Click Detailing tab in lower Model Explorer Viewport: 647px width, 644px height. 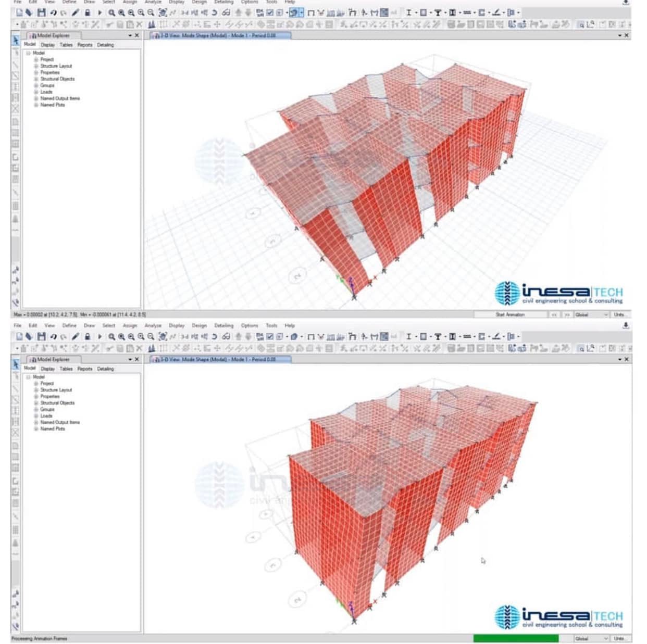click(105, 369)
